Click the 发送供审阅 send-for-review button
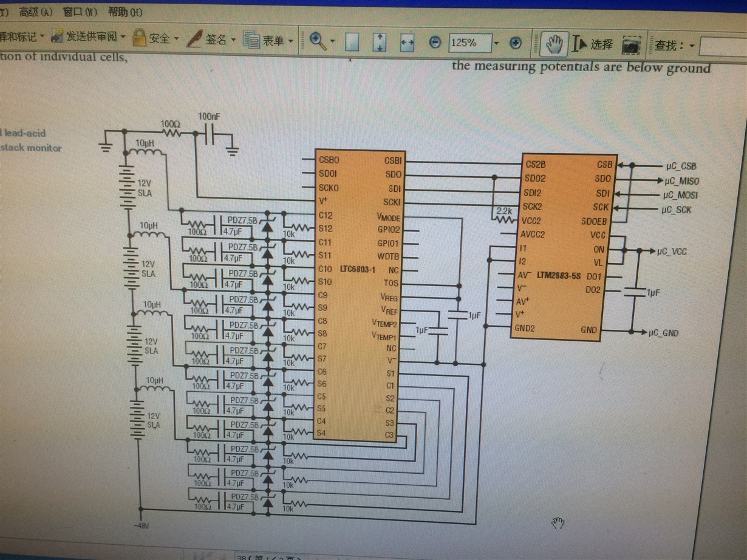The height and width of the screenshot is (560, 747). pyautogui.click(x=84, y=36)
